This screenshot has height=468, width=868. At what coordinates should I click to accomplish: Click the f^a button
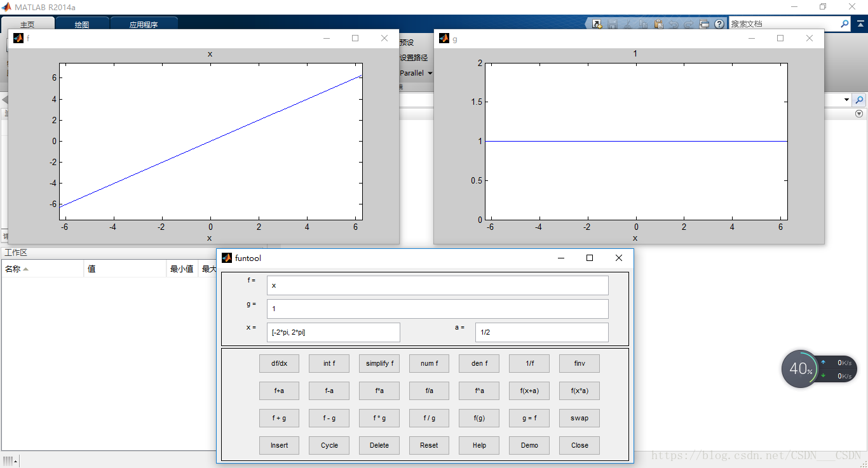coord(479,391)
